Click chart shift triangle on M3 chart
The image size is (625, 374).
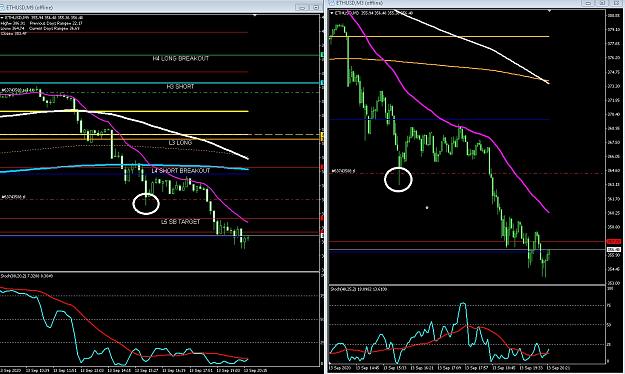[550, 11]
